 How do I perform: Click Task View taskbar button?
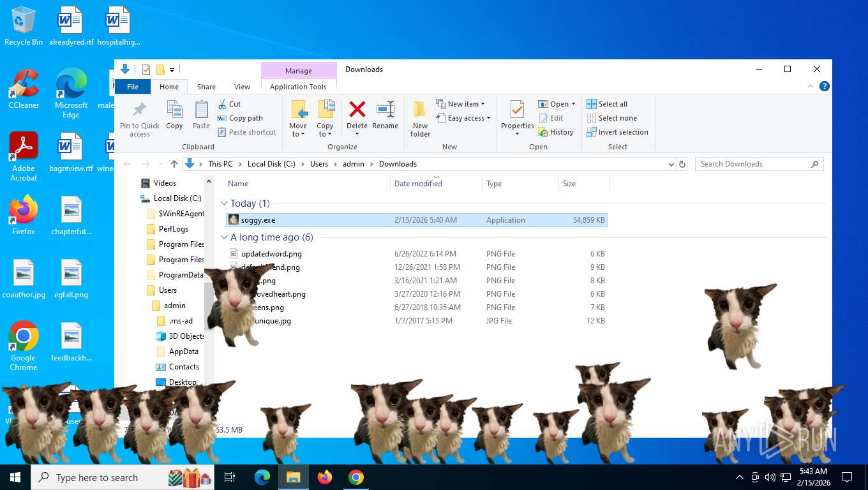pos(230,477)
